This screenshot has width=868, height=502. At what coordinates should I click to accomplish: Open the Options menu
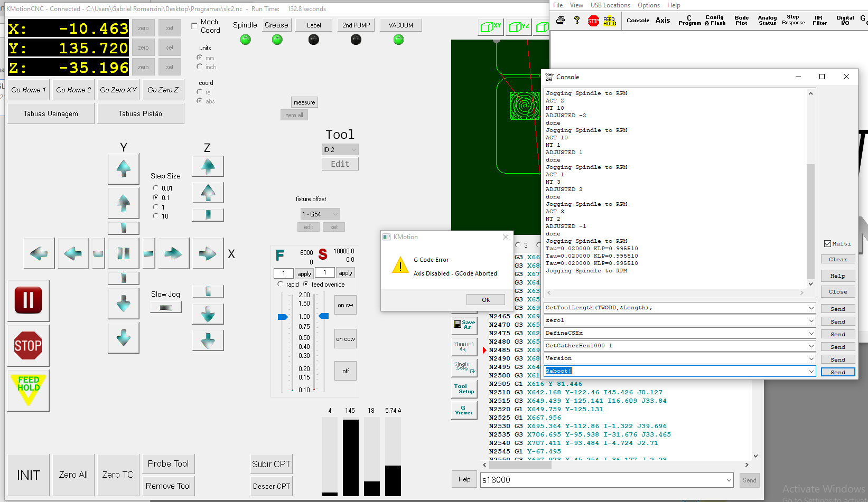(648, 5)
